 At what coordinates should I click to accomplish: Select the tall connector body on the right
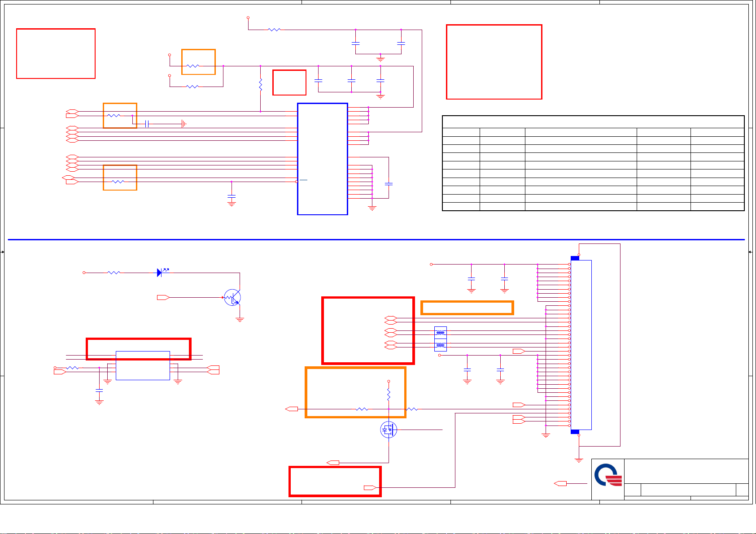(x=581, y=345)
